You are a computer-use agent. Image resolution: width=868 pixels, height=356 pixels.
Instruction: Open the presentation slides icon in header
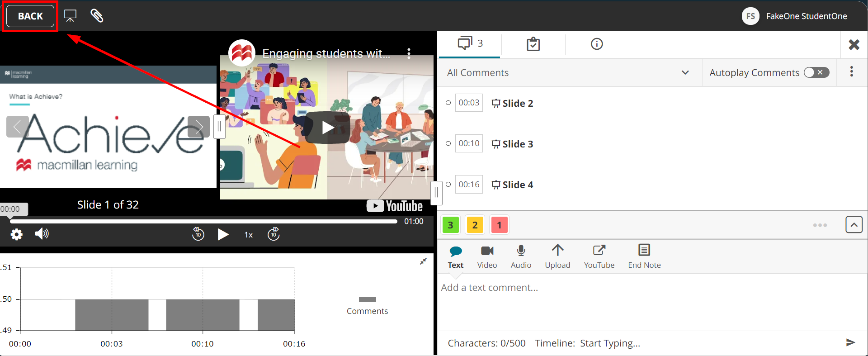tap(70, 16)
